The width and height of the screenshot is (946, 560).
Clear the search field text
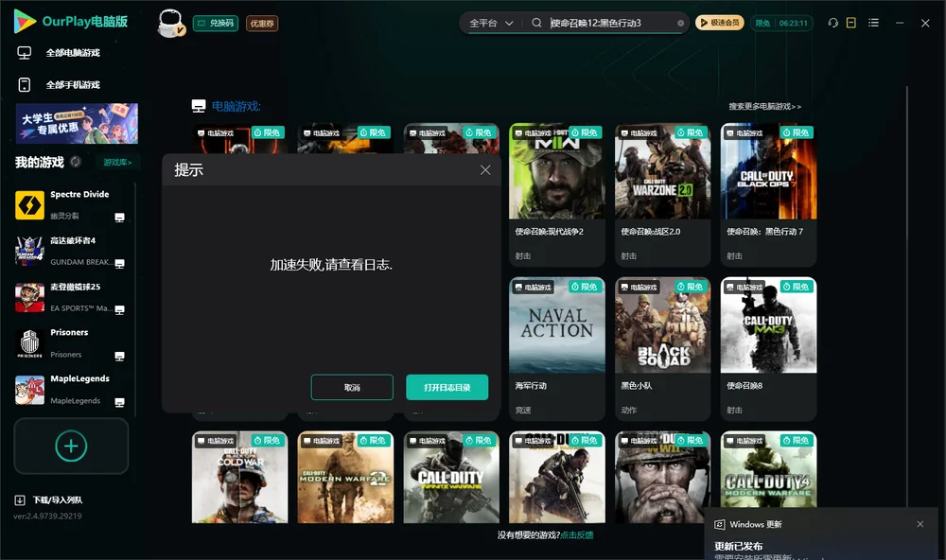pos(680,24)
